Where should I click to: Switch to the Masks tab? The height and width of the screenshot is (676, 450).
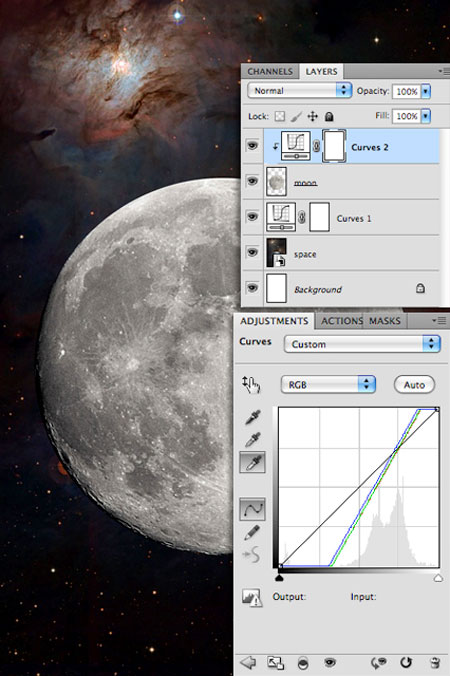[x=384, y=321]
